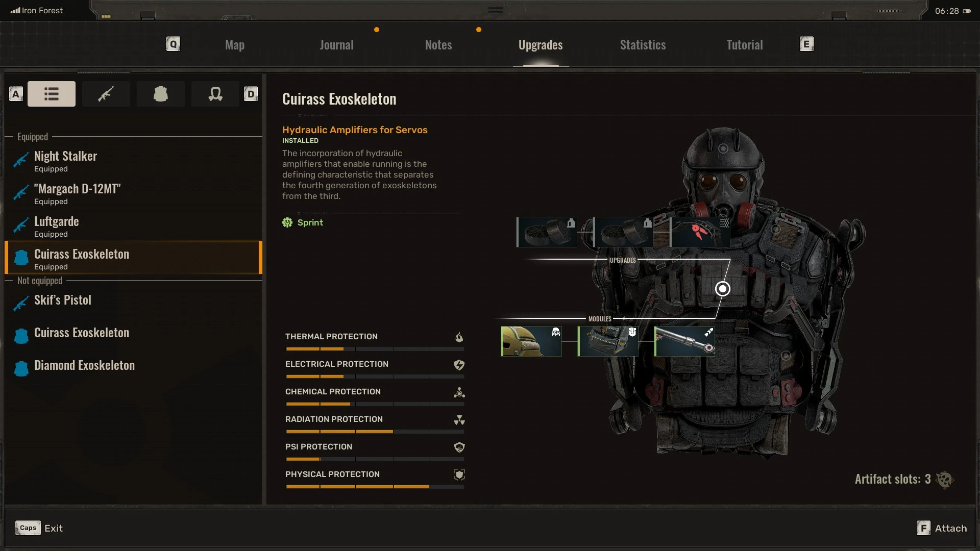Click the "Equipped" section header in list
The width and height of the screenshot is (980, 551).
point(33,137)
